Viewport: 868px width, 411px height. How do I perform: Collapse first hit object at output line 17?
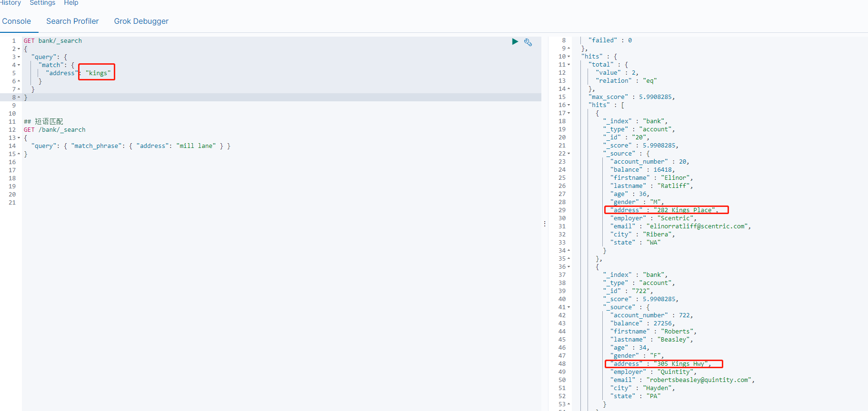point(569,113)
